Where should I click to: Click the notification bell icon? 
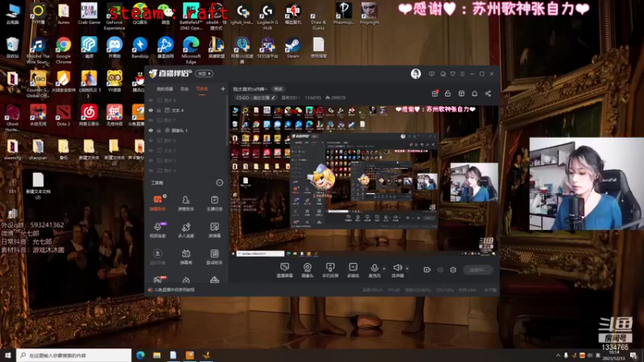point(474,93)
